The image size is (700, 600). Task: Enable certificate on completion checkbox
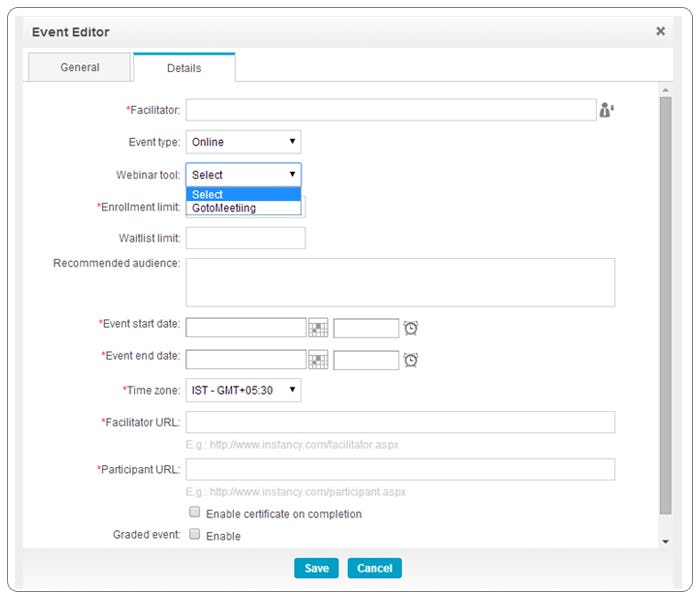point(195,512)
